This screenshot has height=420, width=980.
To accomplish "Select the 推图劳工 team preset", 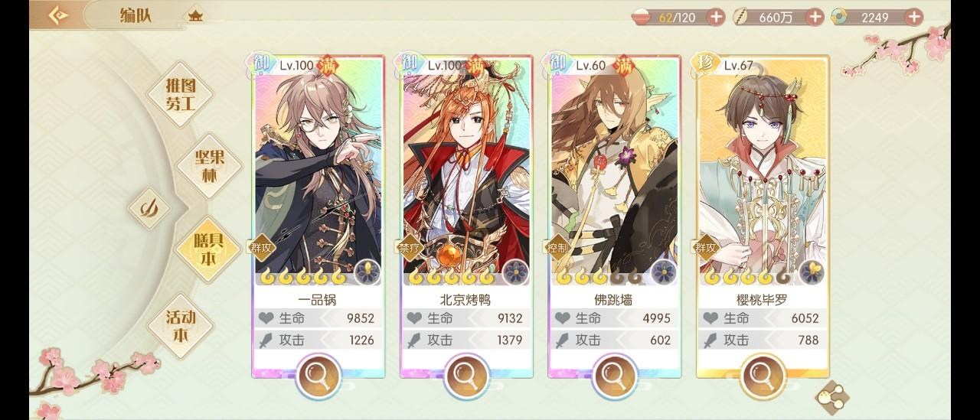I will [x=181, y=95].
